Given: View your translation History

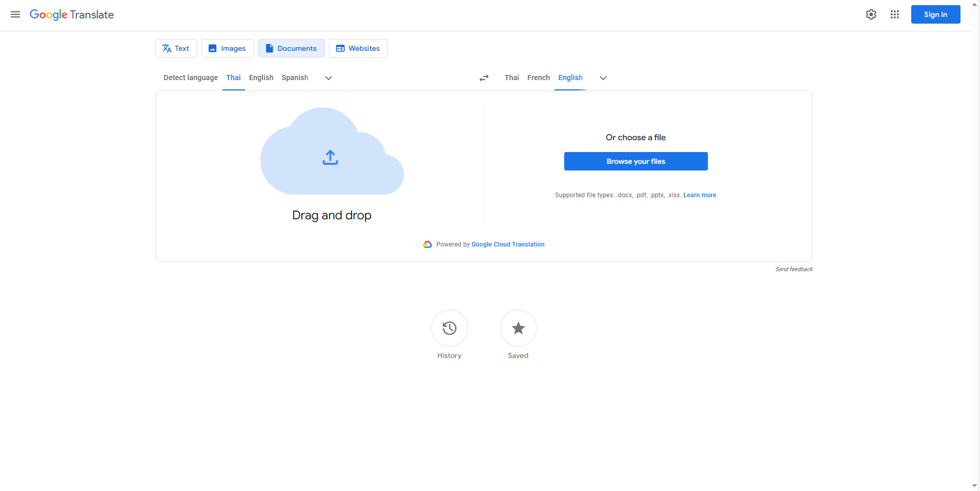Looking at the screenshot, I should (449, 328).
